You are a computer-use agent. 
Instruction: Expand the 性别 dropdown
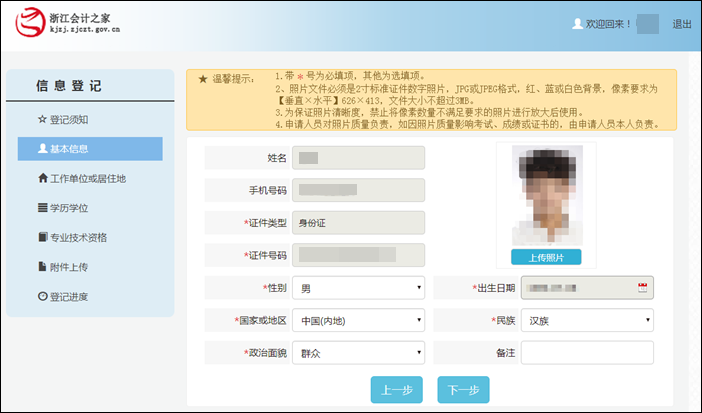click(x=358, y=289)
